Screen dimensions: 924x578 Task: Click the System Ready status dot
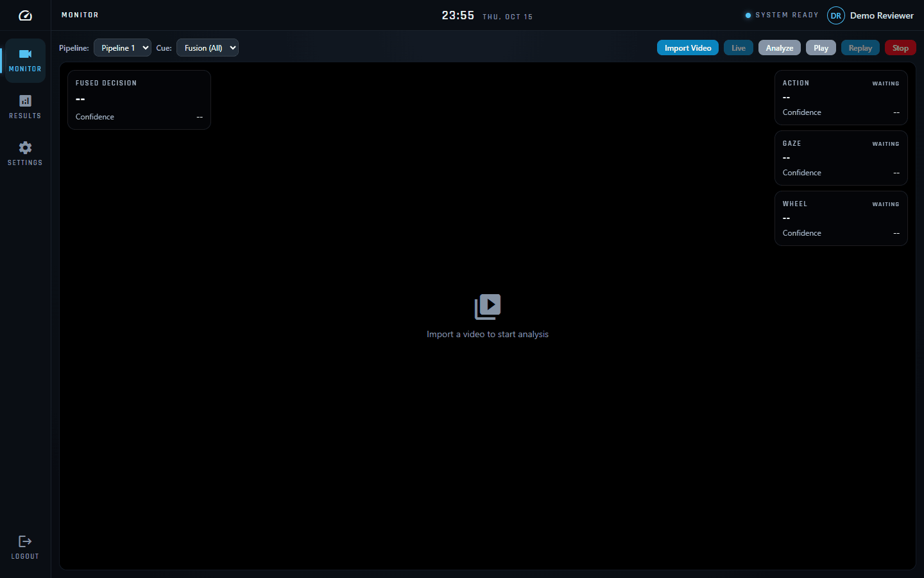coord(748,15)
